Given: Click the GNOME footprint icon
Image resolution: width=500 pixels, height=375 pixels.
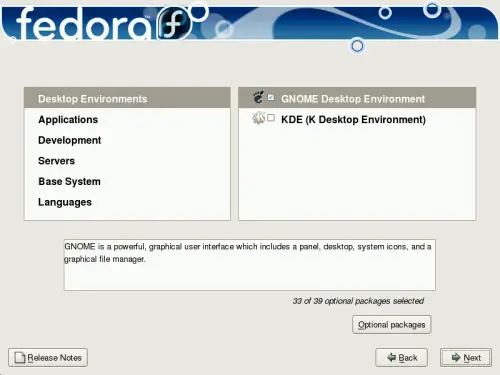Looking at the screenshot, I should tap(258, 97).
